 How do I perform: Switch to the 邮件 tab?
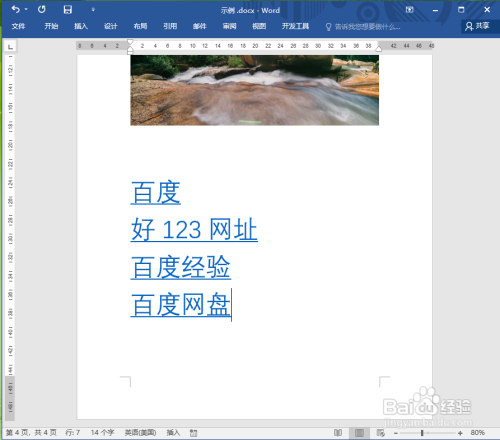click(200, 26)
